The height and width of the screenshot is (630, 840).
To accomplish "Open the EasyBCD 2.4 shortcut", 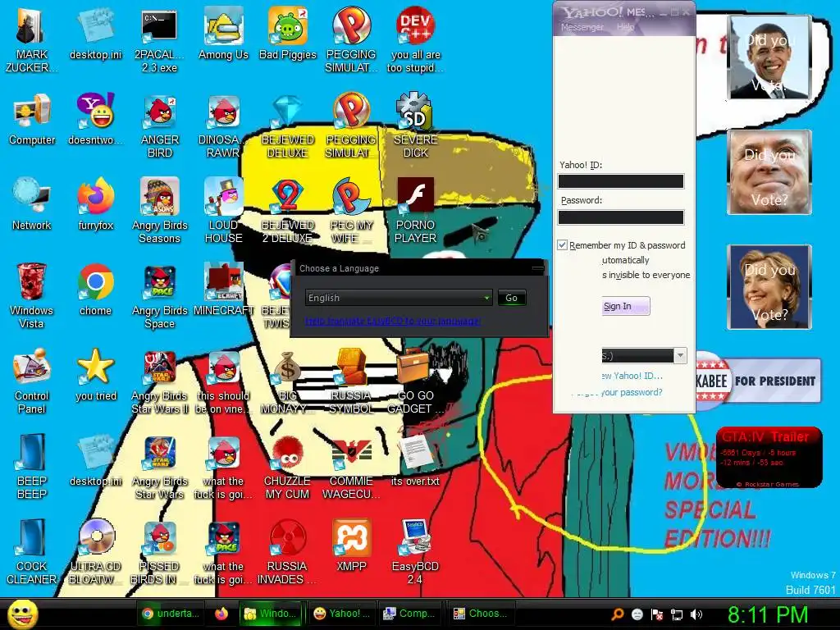I will (x=416, y=550).
